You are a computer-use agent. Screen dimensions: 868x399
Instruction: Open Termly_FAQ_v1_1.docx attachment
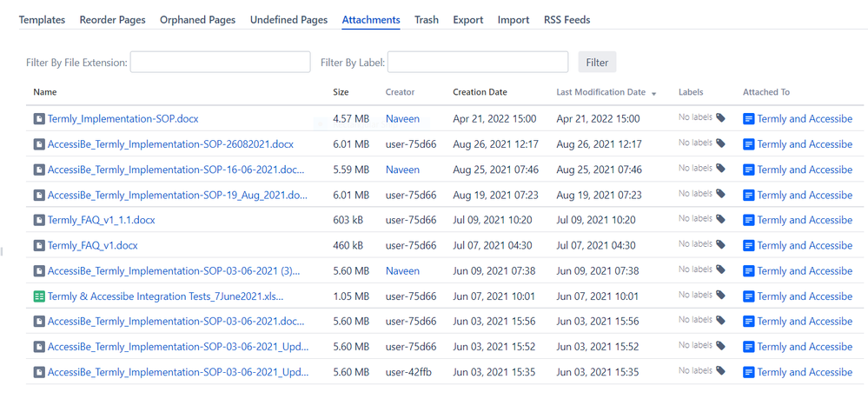[x=102, y=220]
